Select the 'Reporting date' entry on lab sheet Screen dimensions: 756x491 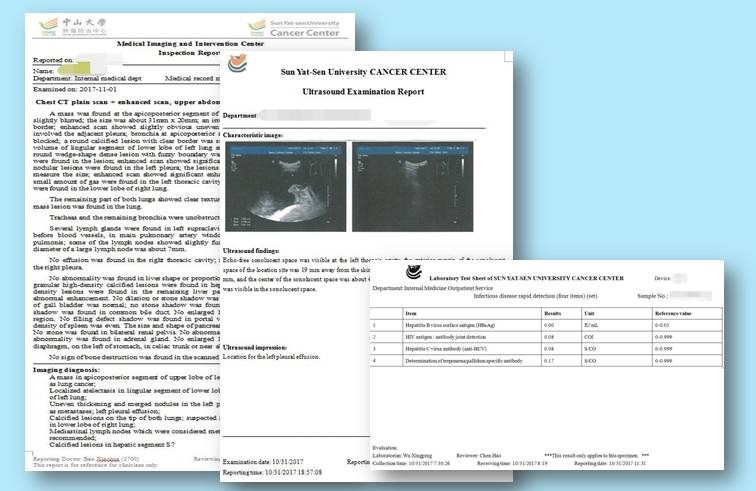(x=610, y=463)
